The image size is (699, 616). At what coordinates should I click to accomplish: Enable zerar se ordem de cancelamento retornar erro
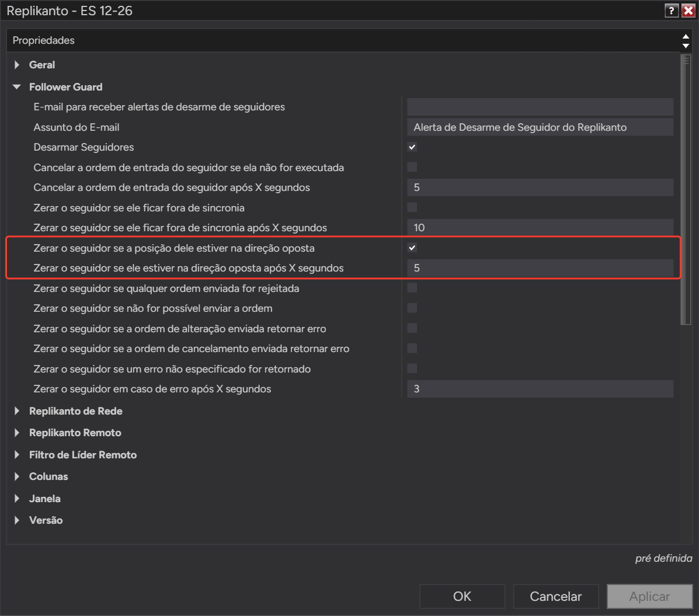click(412, 349)
